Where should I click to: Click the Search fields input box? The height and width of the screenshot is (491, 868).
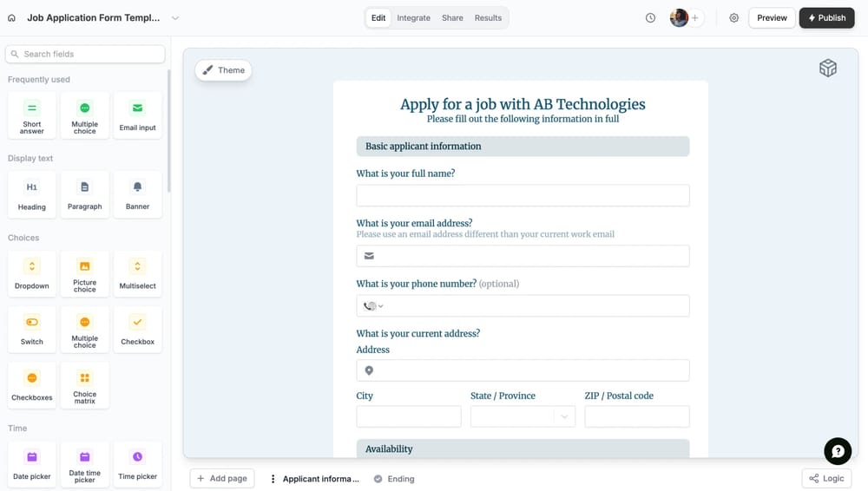85,54
